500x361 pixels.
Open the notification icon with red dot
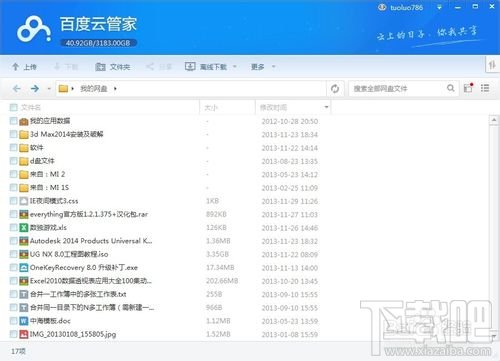468,88
